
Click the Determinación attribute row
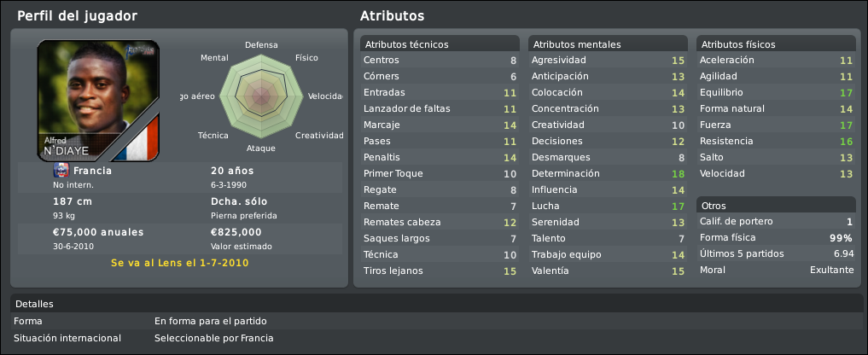point(607,174)
